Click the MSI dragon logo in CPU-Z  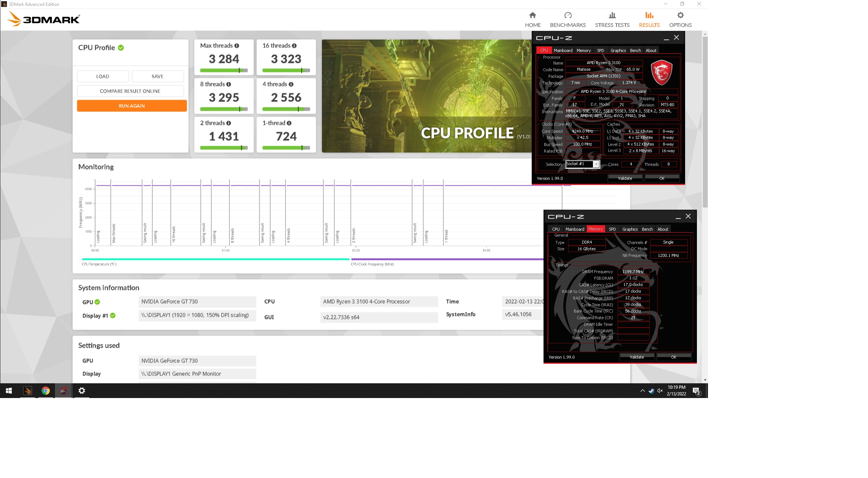pyautogui.click(x=662, y=73)
